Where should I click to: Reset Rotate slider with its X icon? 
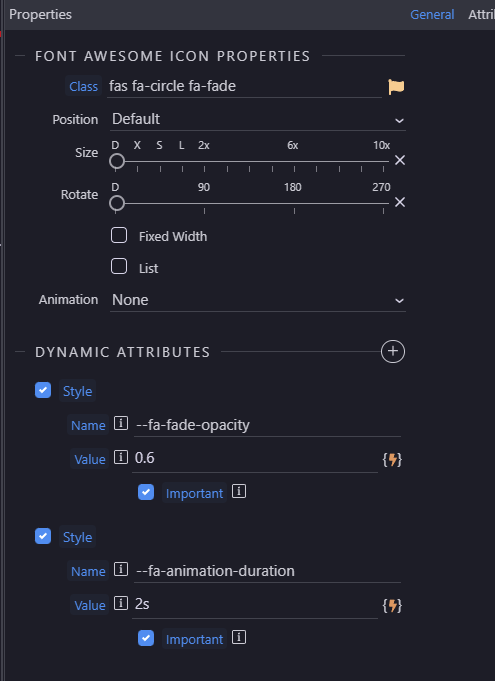point(400,202)
